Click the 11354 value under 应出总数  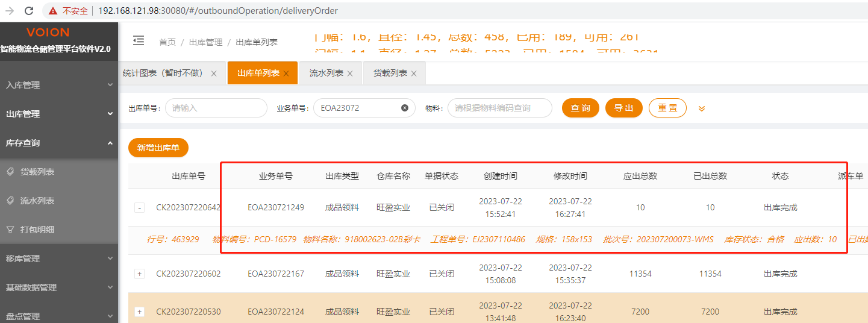pos(640,274)
